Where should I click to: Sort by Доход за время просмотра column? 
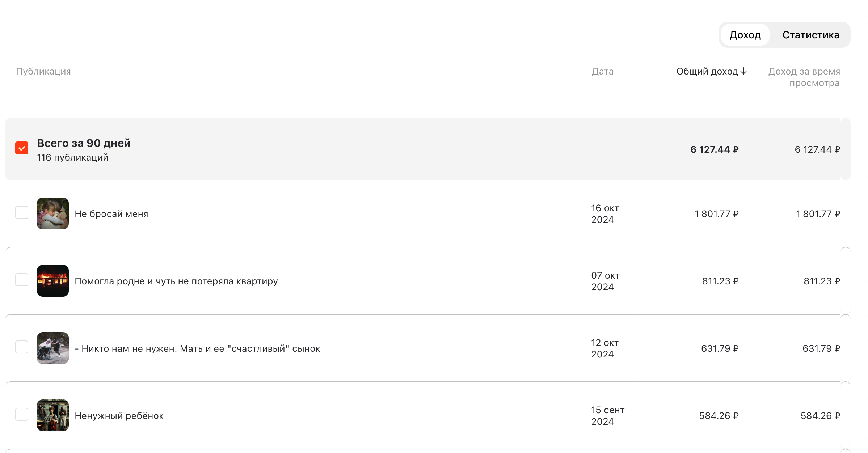[x=804, y=77]
